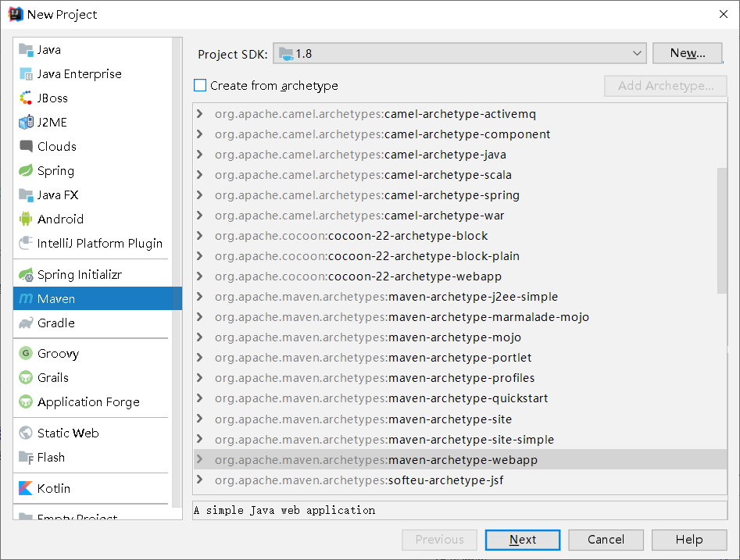Screen dimensions: 740x560
Task: Expand the camel-archetype-activemq entry
Action: pos(199,114)
